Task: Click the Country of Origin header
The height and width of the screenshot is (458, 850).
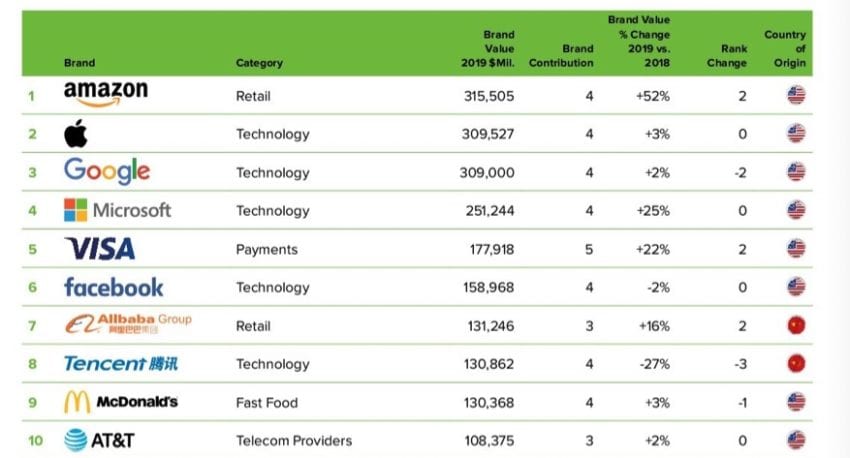Action: [x=785, y=49]
